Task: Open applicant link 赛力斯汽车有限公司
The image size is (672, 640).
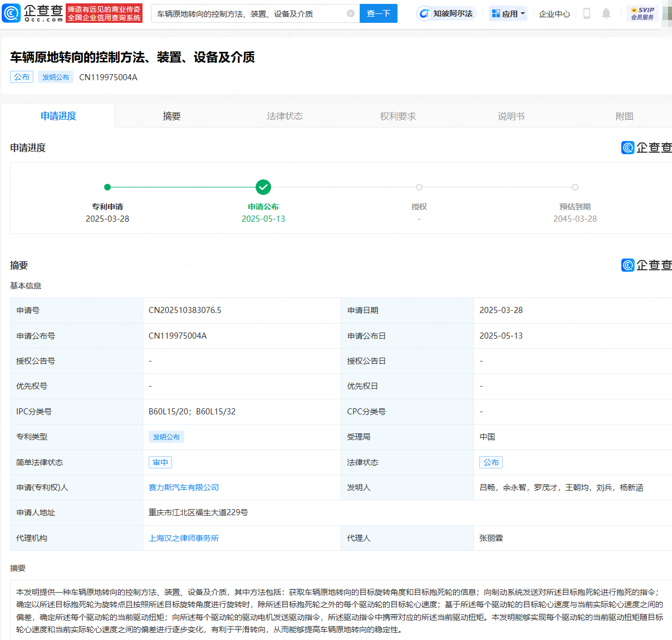Action: (184, 487)
